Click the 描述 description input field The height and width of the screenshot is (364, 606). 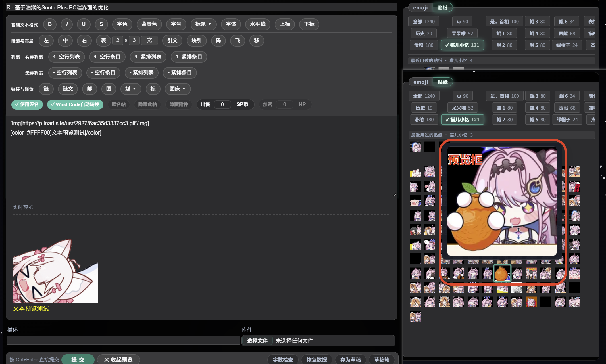tap(123, 340)
